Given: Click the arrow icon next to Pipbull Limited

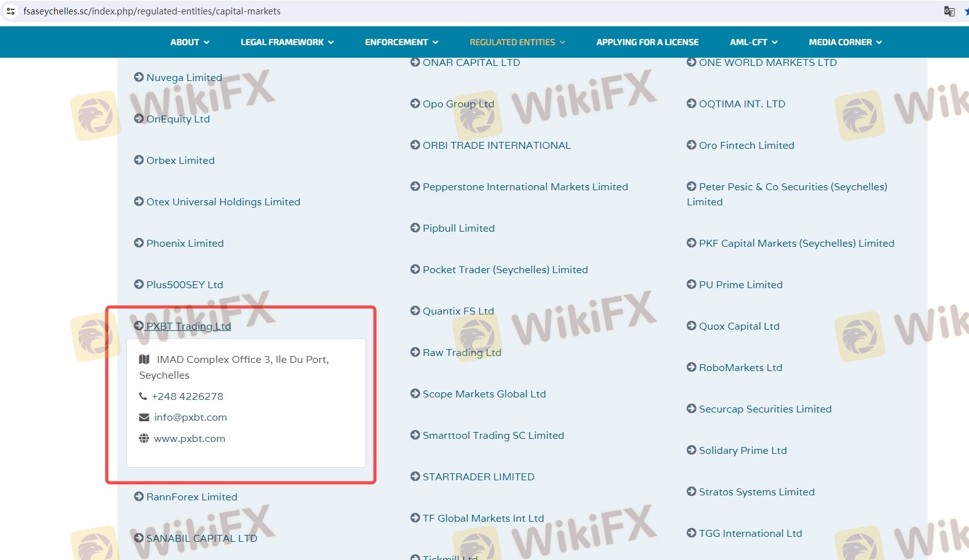Looking at the screenshot, I should pos(415,228).
